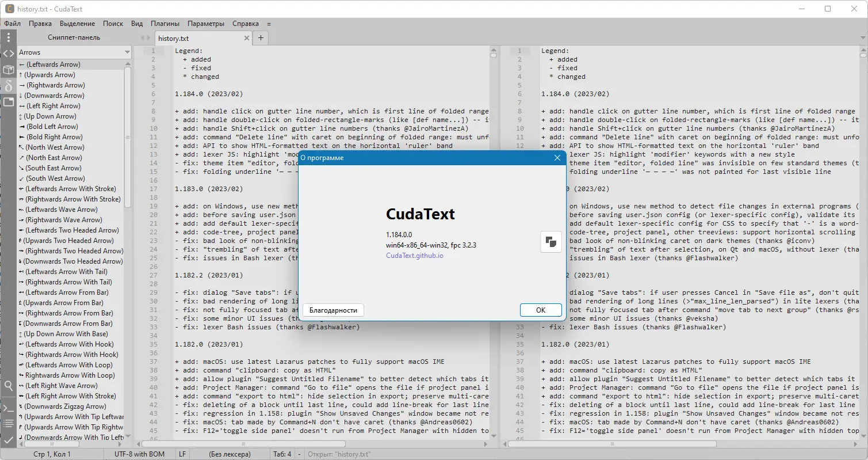Open the Поиск menu
The image size is (868, 460).
click(113, 24)
